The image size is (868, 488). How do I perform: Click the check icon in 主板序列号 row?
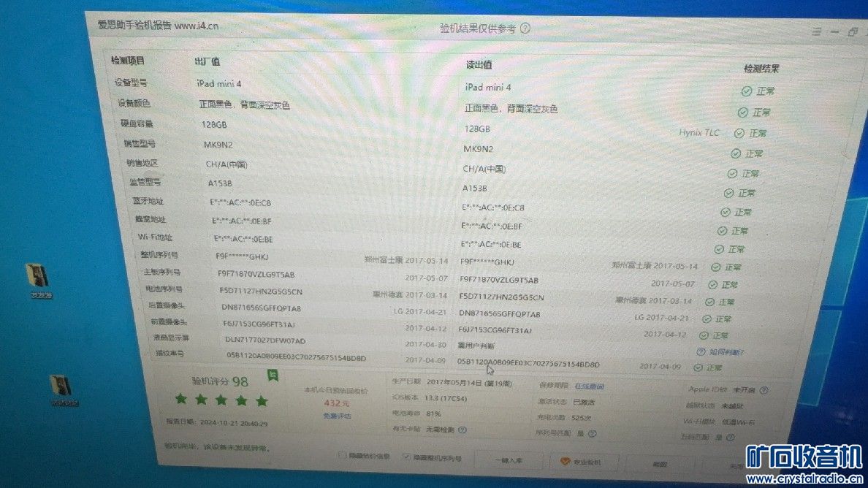coord(712,285)
